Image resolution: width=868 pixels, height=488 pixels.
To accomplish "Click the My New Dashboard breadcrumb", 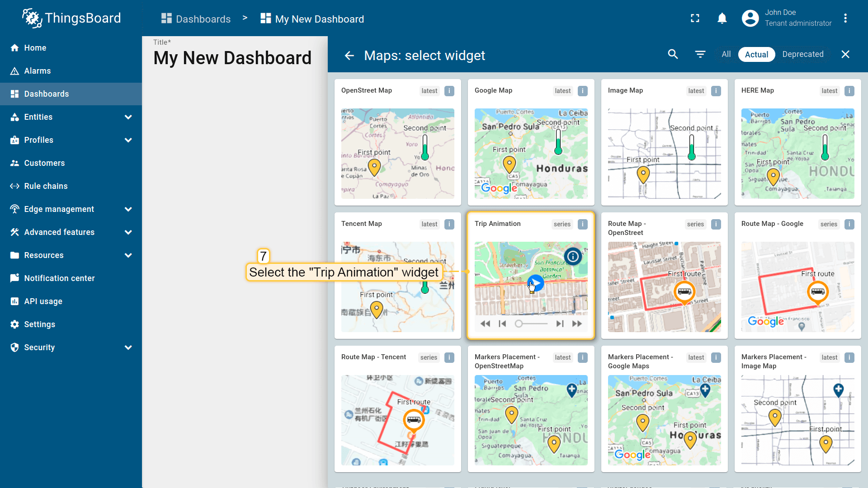I will [312, 19].
